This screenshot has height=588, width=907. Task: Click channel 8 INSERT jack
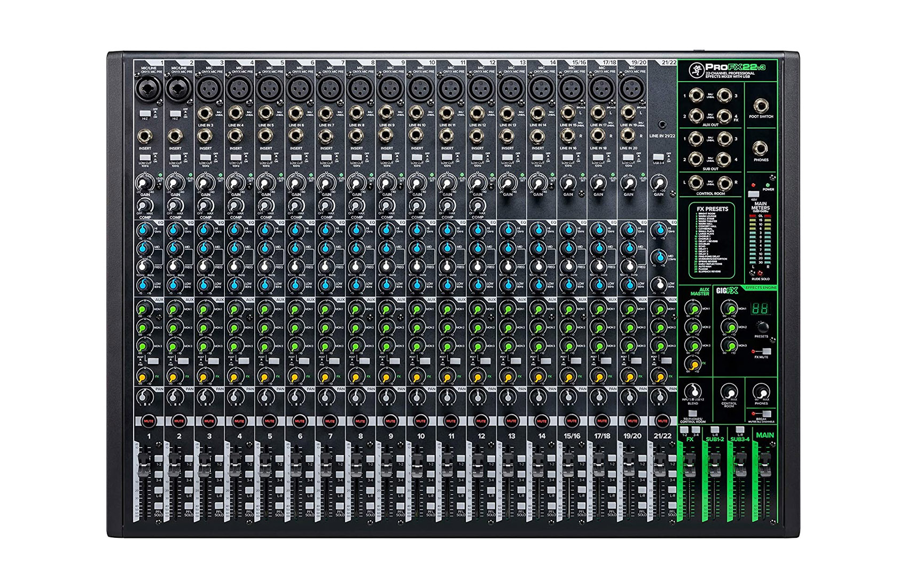point(356,136)
